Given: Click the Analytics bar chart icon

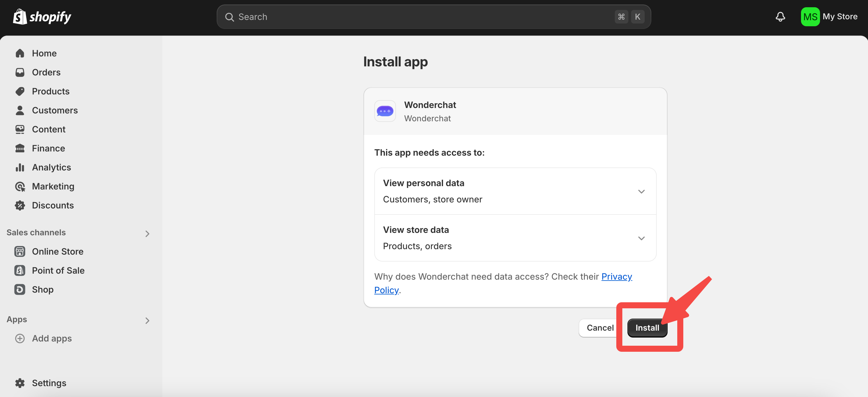Looking at the screenshot, I should (x=20, y=167).
